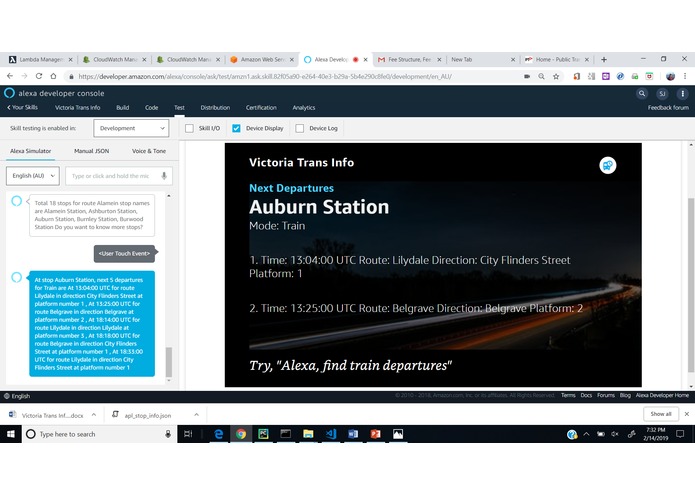Enable the Skill I/O checkbox
Screen dimensions: 695x494
tap(189, 128)
